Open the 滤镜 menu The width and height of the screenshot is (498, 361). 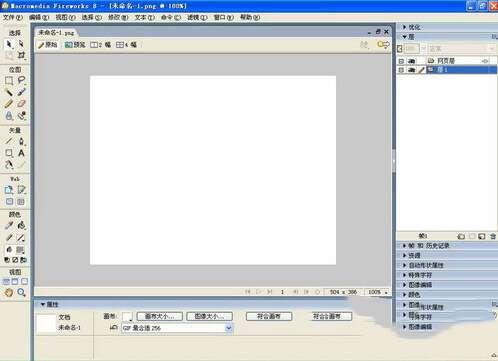pos(197,17)
